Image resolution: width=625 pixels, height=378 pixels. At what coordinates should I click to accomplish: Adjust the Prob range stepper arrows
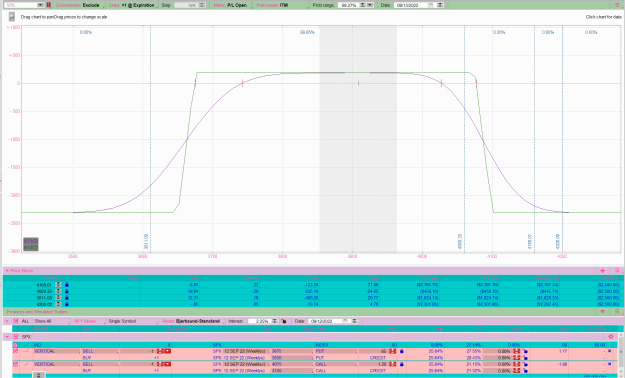point(363,5)
